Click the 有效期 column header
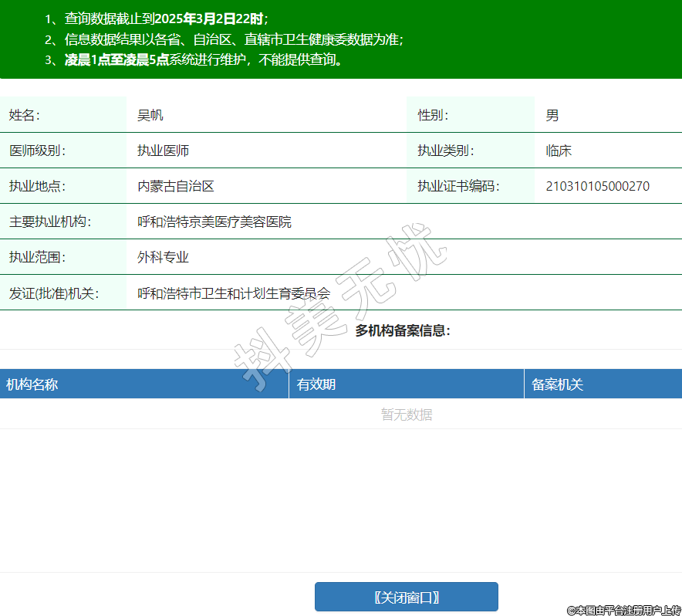 point(316,384)
